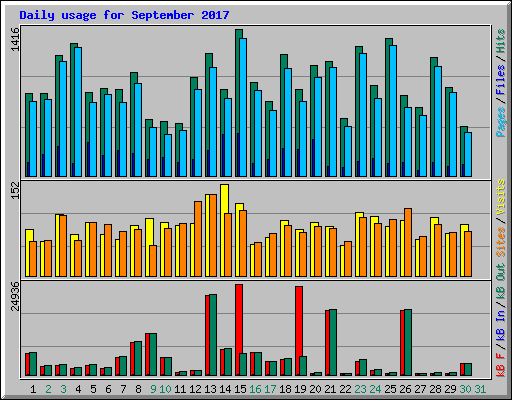The image size is (512, 400).
Task: Click day 4 on the x-axis
Action: click(78, 389)
